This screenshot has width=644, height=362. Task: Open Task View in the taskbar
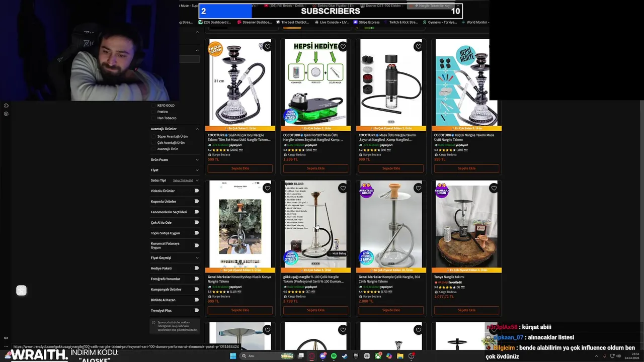(301, 356)
